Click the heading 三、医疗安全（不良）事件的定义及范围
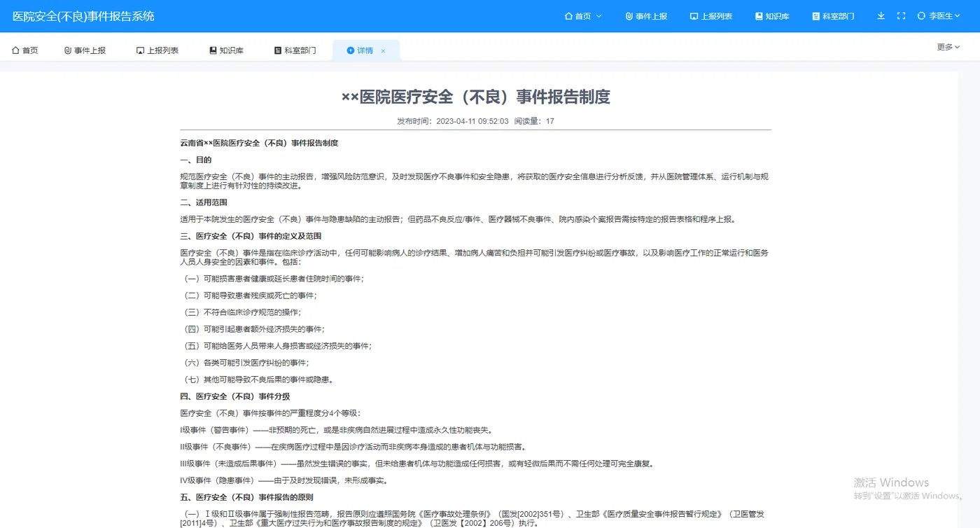Image resolution: width=980 pixels, height=528 pixels. point(251,236)
